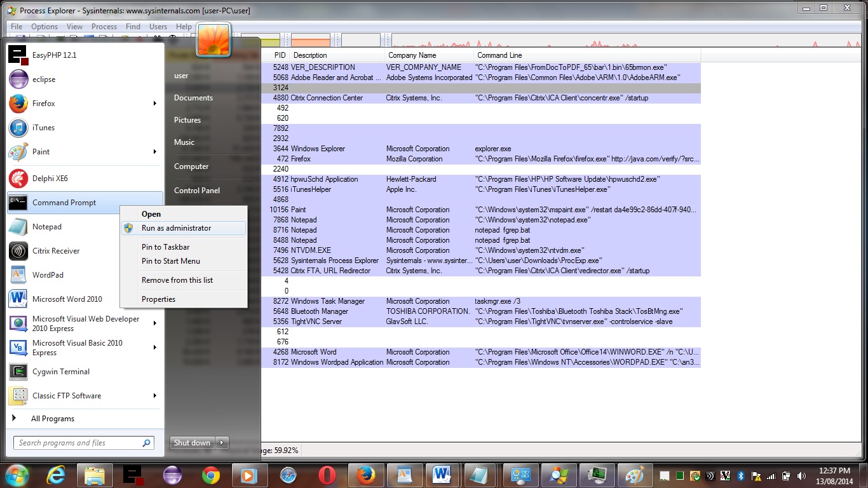Expand Visual Web Developer jump list arrow
The image size is (868, 488).
tap(155, 323)
